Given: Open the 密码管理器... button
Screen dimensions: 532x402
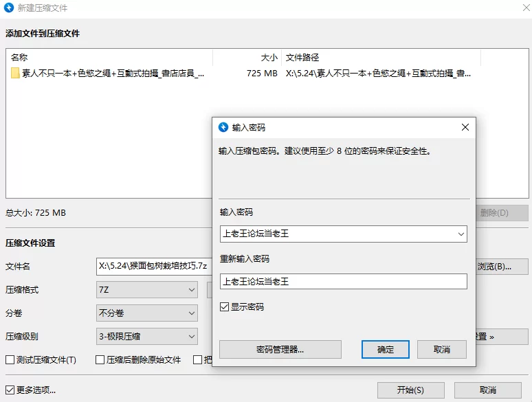Looking at the screenshot, I should (x=280, y=349).
